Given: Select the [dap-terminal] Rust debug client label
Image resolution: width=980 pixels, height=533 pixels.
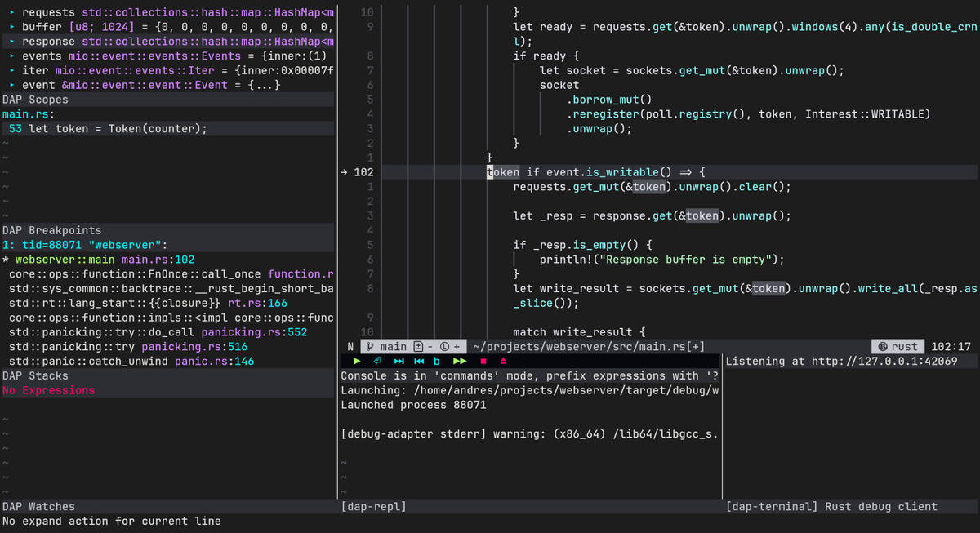Looking at the screenshot, I should 831,507.
